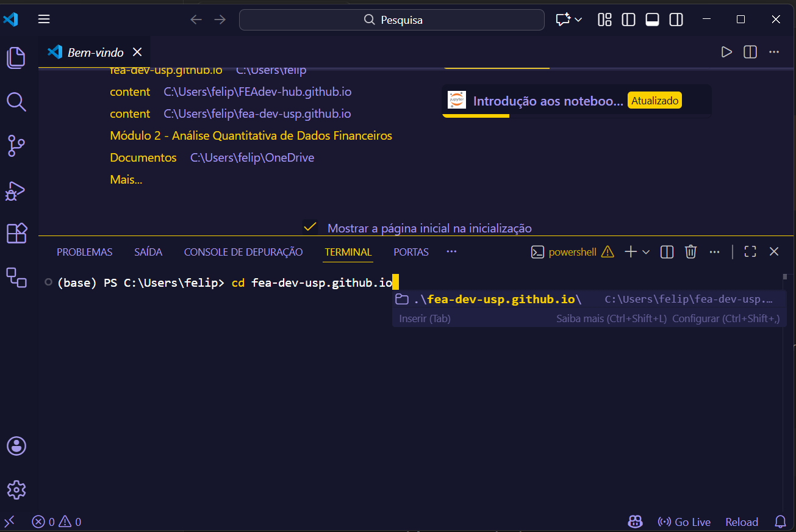
Task: Open Source Control view
Action: tap(16, 146)
